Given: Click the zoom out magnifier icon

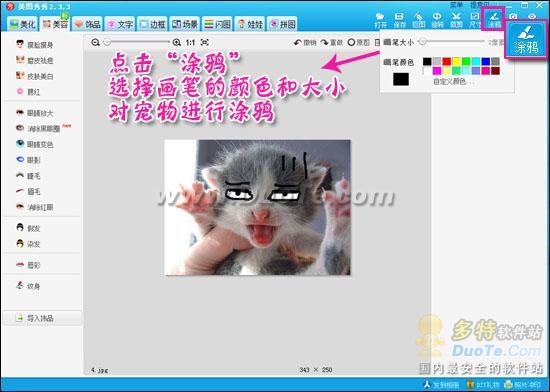Looking at the screenshot, I should (95, 42).
